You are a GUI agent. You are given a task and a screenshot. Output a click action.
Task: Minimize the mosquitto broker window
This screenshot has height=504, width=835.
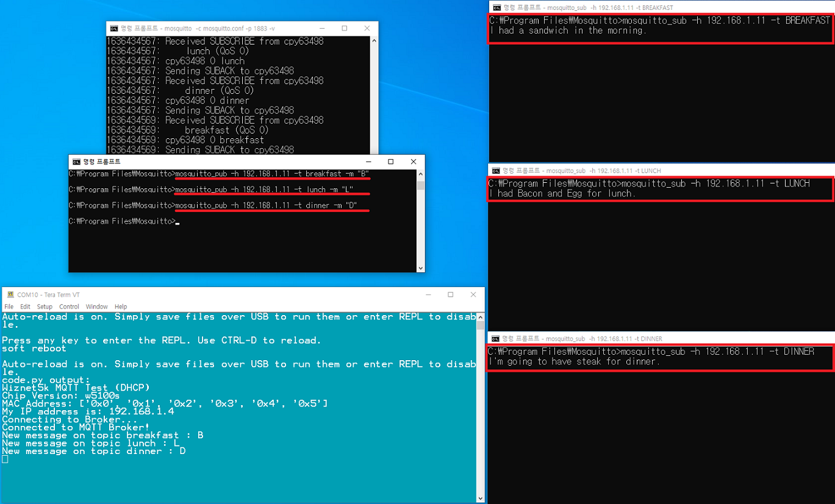322,29
